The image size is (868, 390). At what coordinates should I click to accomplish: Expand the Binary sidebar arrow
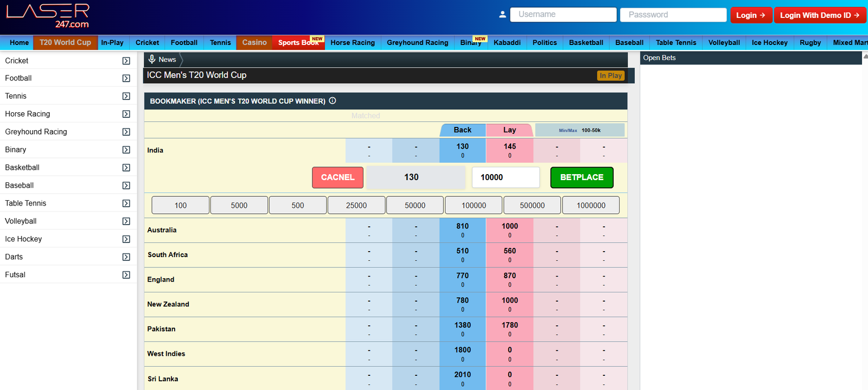126,150
